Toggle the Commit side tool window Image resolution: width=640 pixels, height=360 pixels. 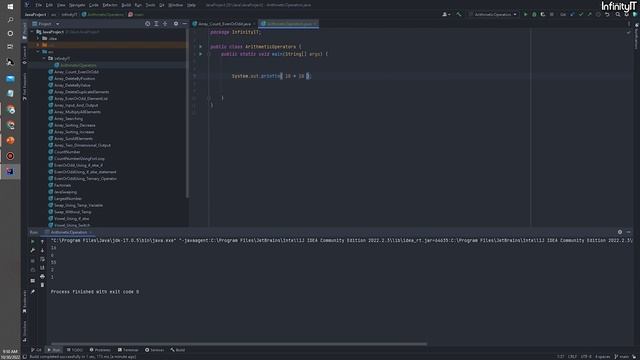click(x=24, y=54)
